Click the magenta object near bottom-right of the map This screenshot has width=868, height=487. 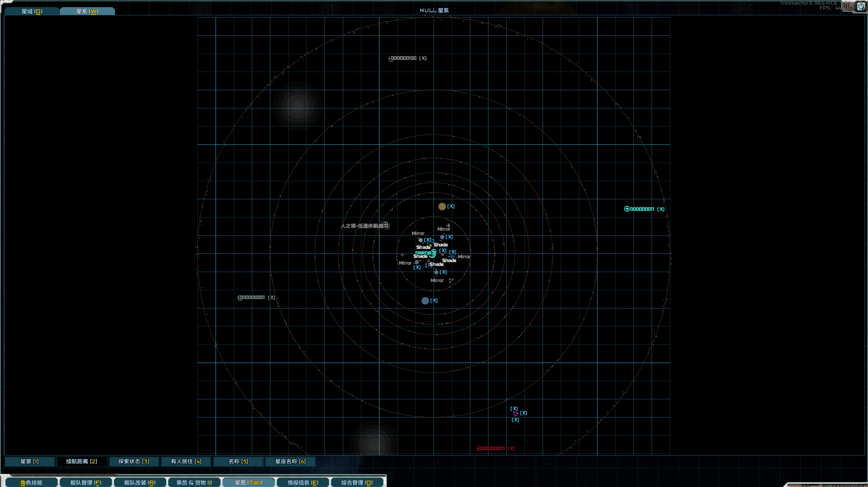515,413
